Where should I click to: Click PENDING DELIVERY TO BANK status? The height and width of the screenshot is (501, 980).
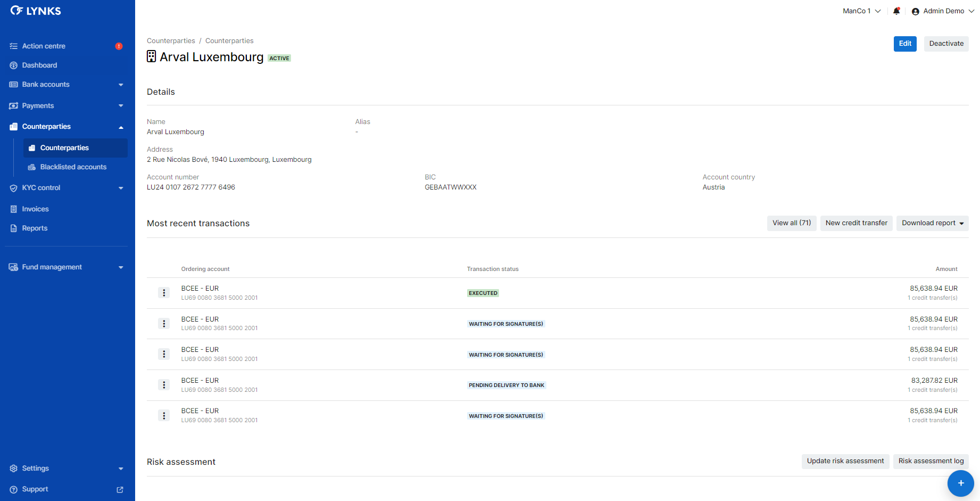click(x=506, y=385)
